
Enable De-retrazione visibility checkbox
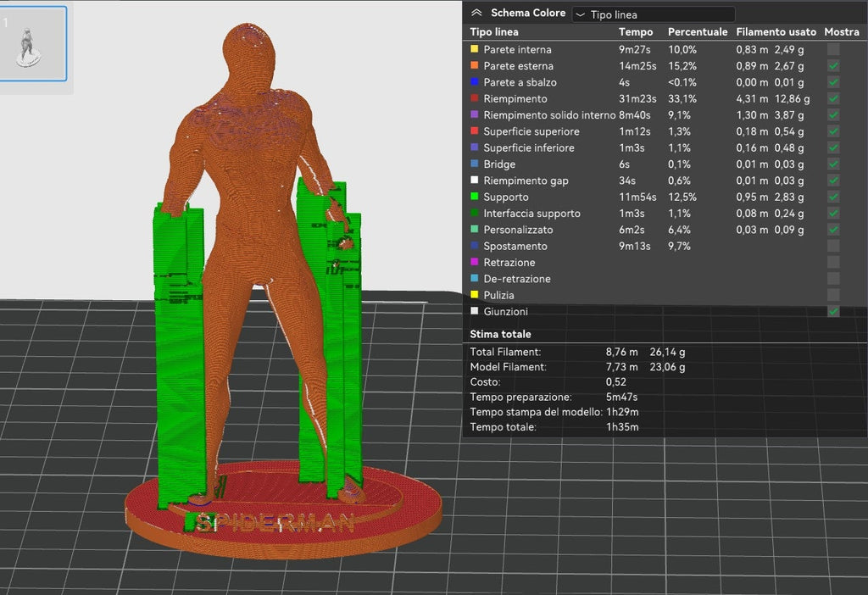click(833, 278)
